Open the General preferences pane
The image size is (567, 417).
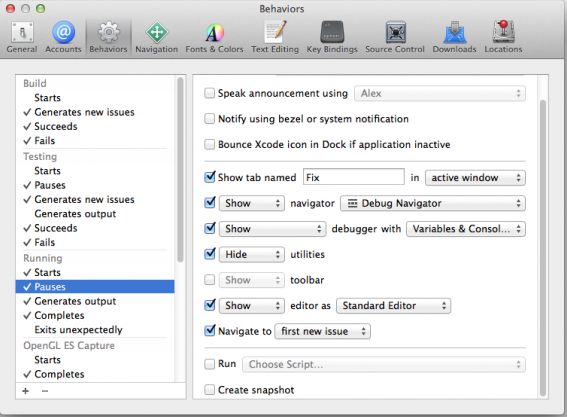click(x=22, y=37)
